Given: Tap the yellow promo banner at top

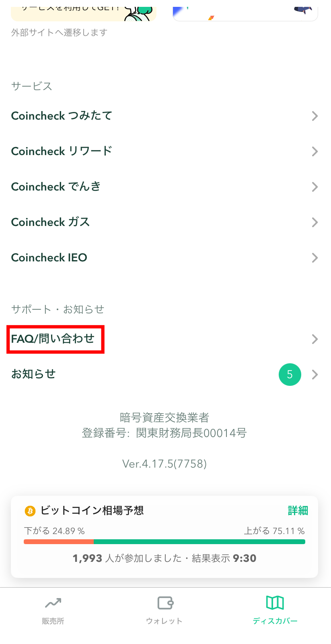Looking at the screenshot, I should coord(84,13).
